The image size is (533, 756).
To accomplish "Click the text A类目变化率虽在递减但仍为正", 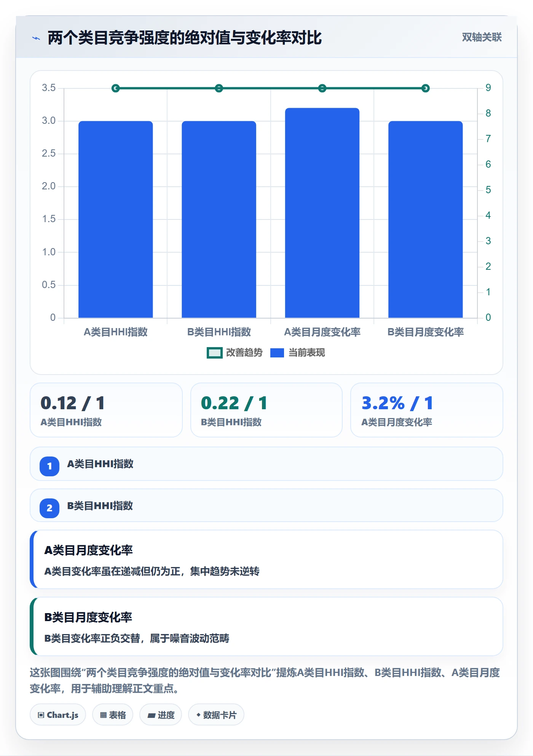I will point(112,571).
